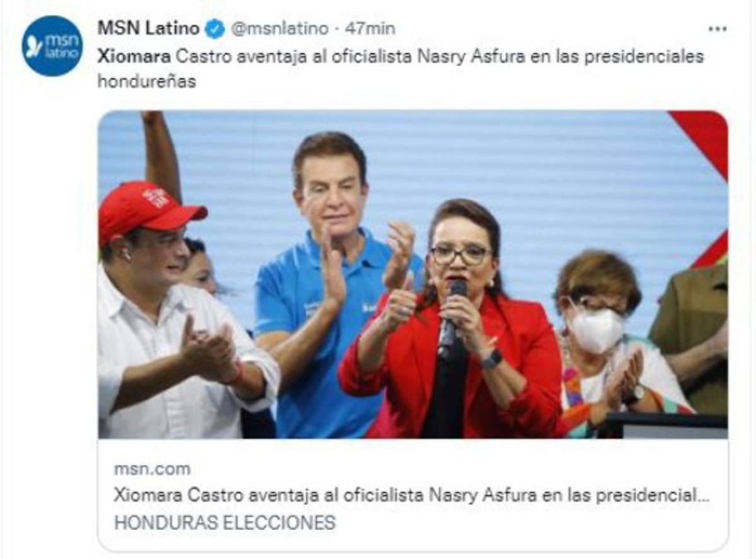Click the bold word Xiomara in tweet text
The image size is (756, 559).
coord(134,56)
